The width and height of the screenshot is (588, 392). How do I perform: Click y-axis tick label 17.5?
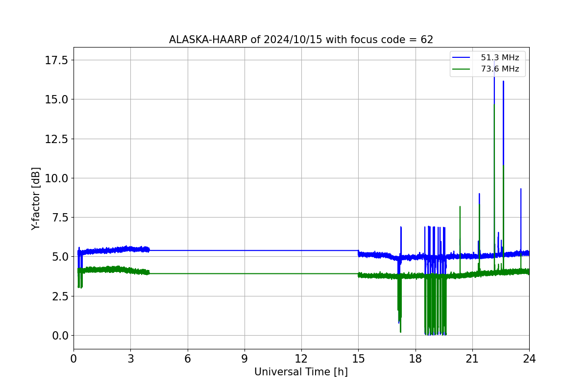[57, 60]
